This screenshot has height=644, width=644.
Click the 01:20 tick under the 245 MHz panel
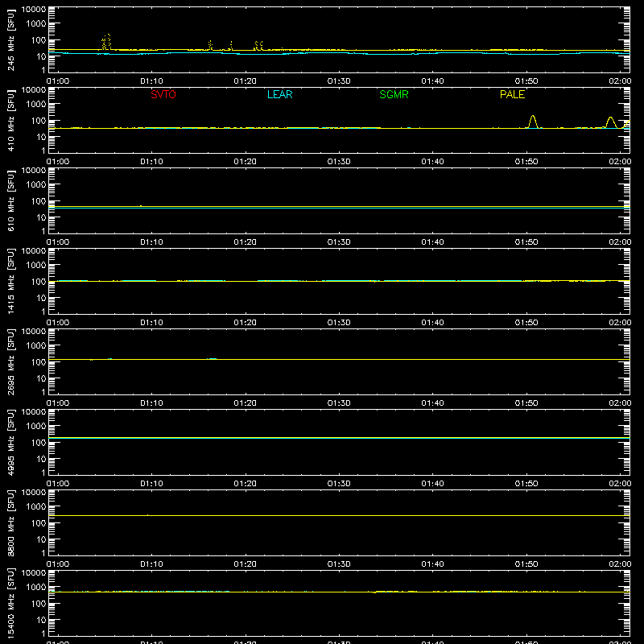point(246,81)
